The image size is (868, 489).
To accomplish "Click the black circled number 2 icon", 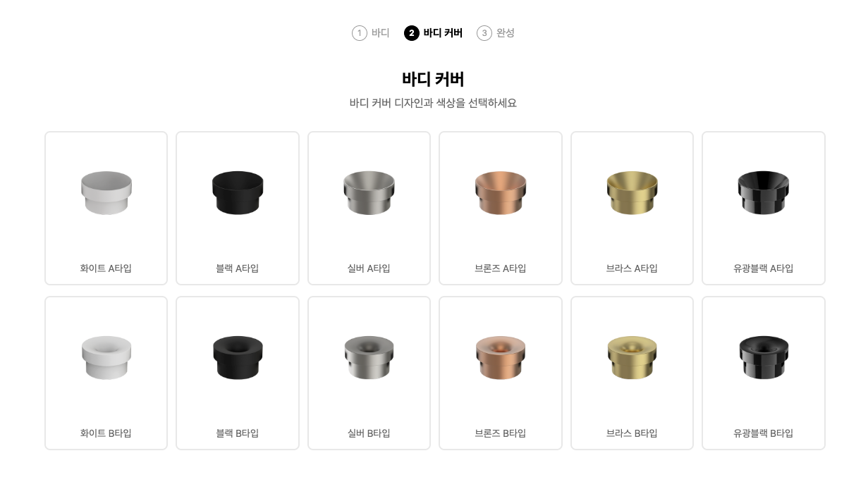I will (412, 33).
